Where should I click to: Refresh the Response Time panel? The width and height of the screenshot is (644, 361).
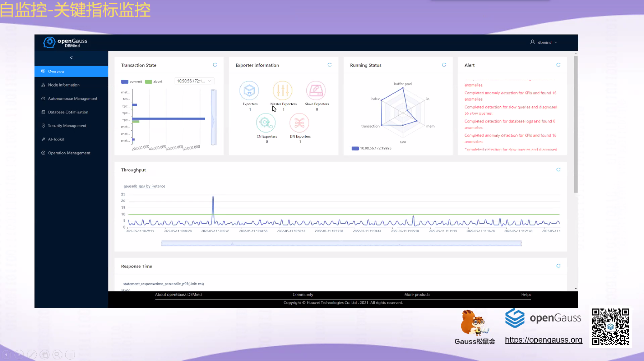pos(559,266)
